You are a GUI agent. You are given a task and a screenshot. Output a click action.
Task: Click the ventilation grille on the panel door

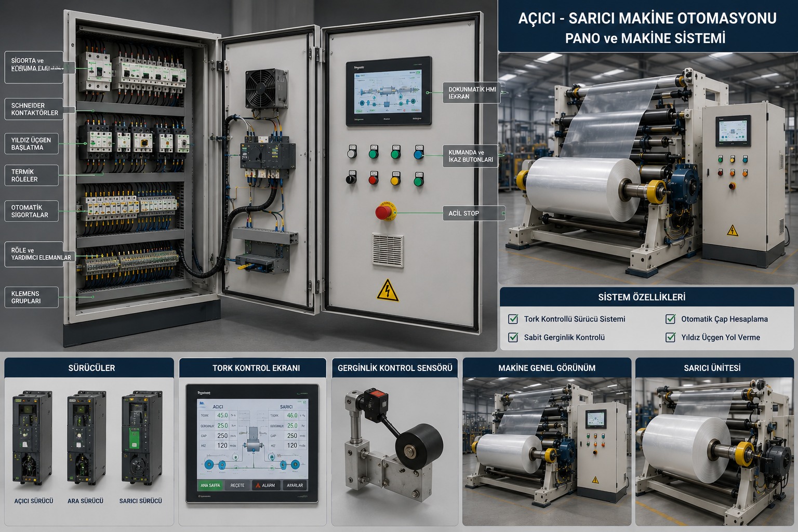tap(388, 250)
